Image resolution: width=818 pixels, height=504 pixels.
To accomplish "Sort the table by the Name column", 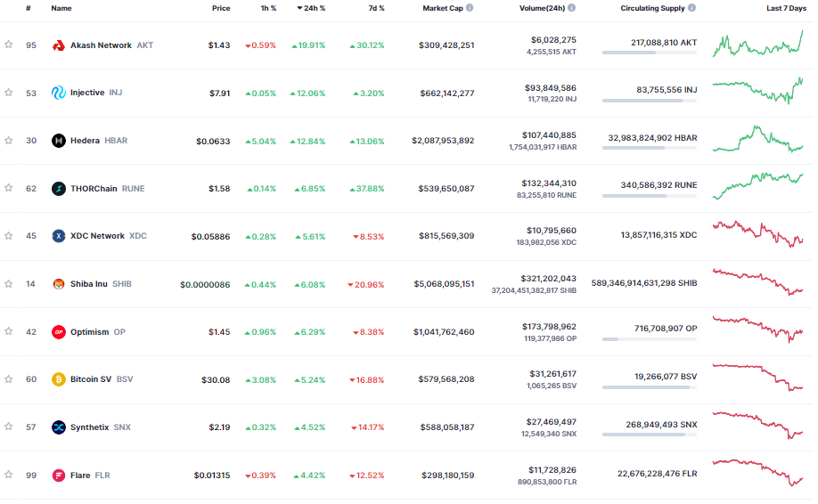I will pyautogui.click(x=61, y=8).
